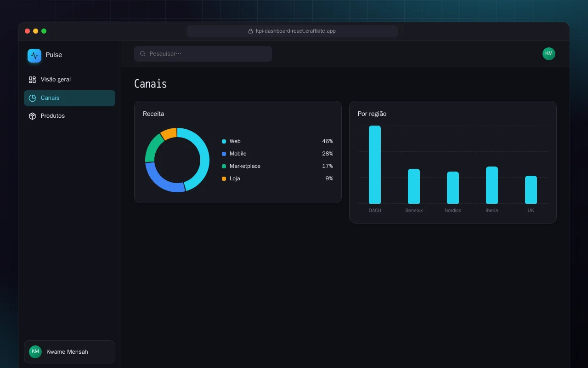Minimize window with yellow button

35,31
